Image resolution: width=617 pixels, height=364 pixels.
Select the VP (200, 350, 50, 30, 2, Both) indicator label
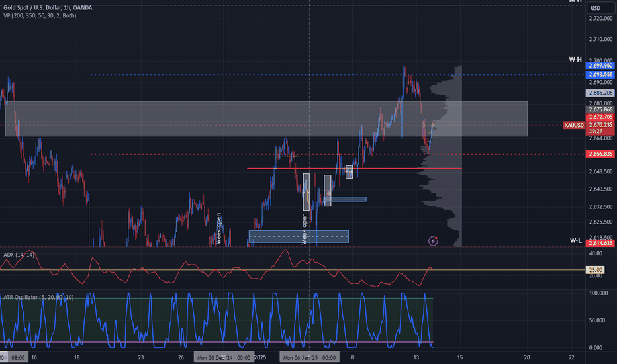(x=40, y=15)
